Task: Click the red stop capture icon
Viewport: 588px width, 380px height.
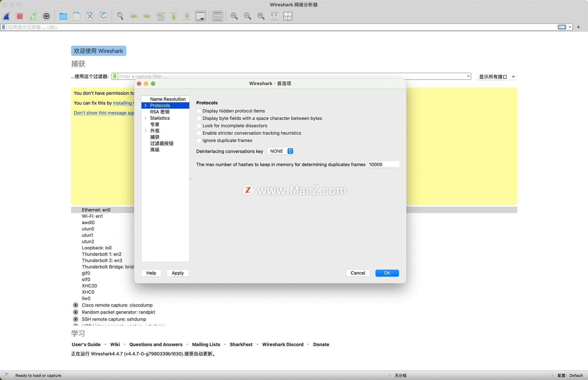Action: click(20, 16)
